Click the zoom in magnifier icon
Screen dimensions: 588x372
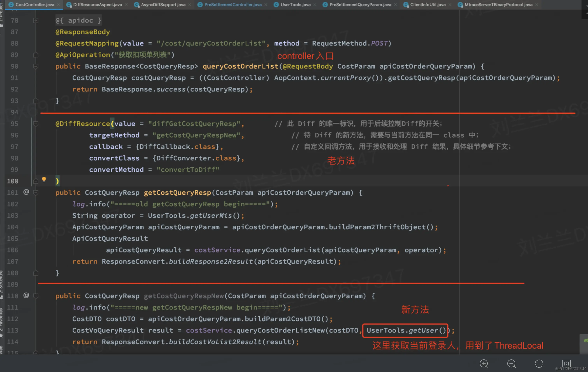(484, 363)
